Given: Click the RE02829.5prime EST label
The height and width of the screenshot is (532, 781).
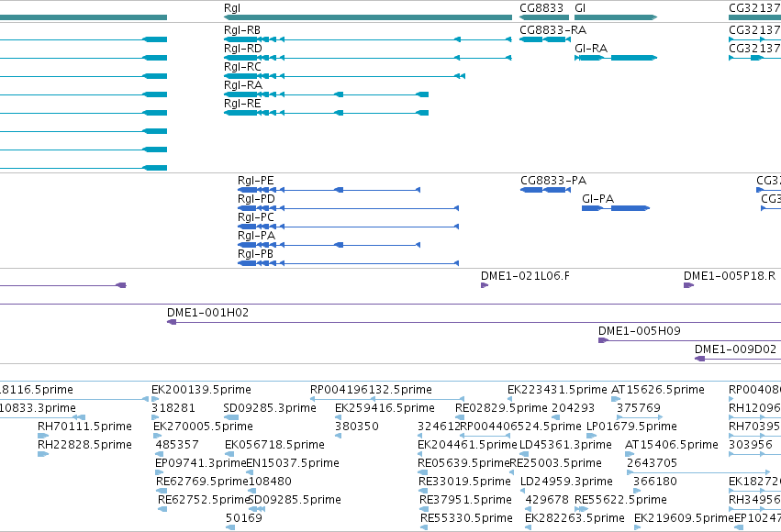Looking at the screenshot, I should (x=501, y=408).
